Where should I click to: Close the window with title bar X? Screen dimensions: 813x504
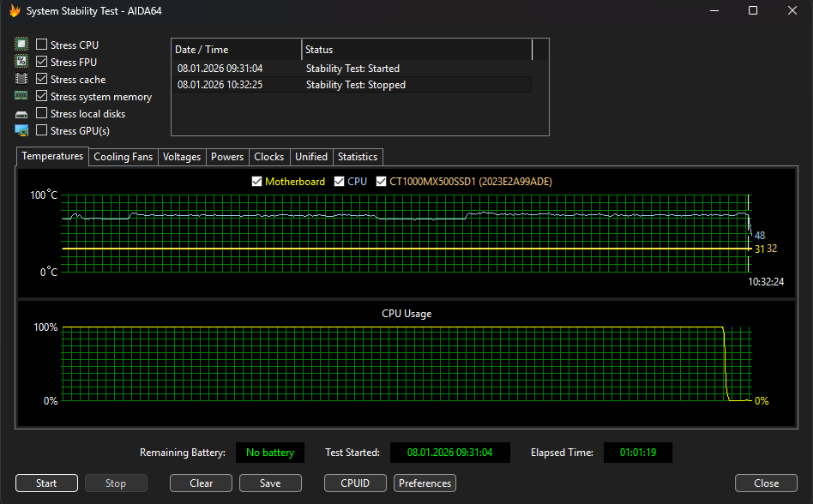[x=792, y=11]
